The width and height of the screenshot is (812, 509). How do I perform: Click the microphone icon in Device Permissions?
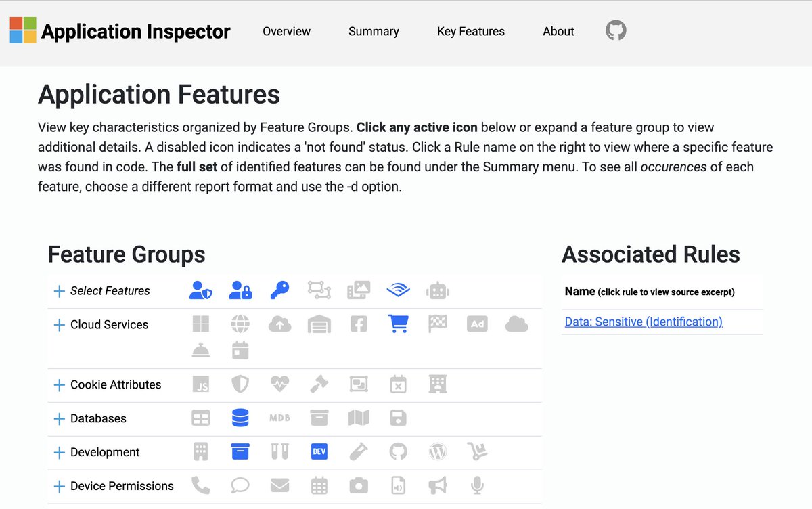(477, 486)
